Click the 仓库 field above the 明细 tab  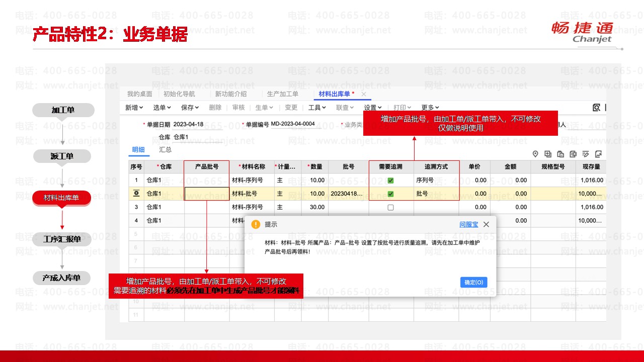pyautogui.click(x=198, y=137)
